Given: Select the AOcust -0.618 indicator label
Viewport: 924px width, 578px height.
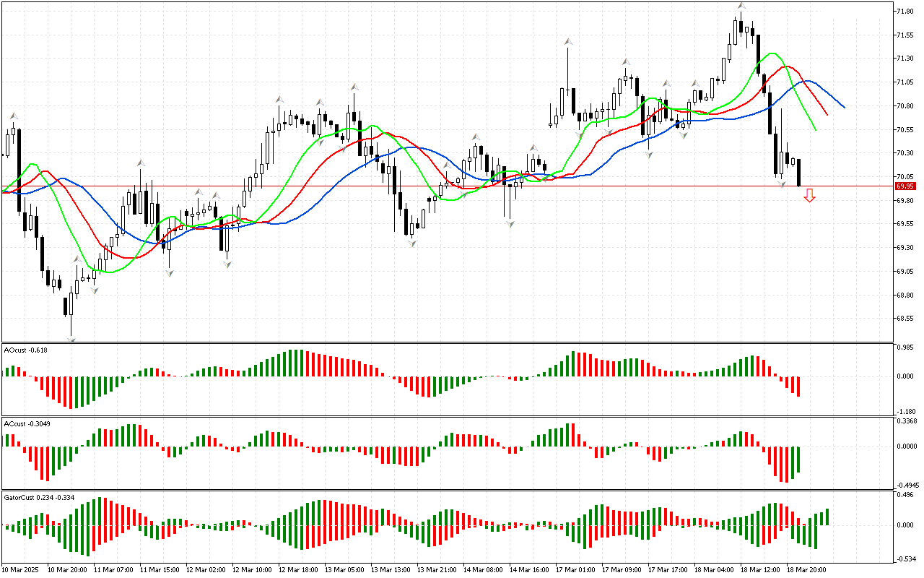Looking at the screenshot, I should [26, 350].
